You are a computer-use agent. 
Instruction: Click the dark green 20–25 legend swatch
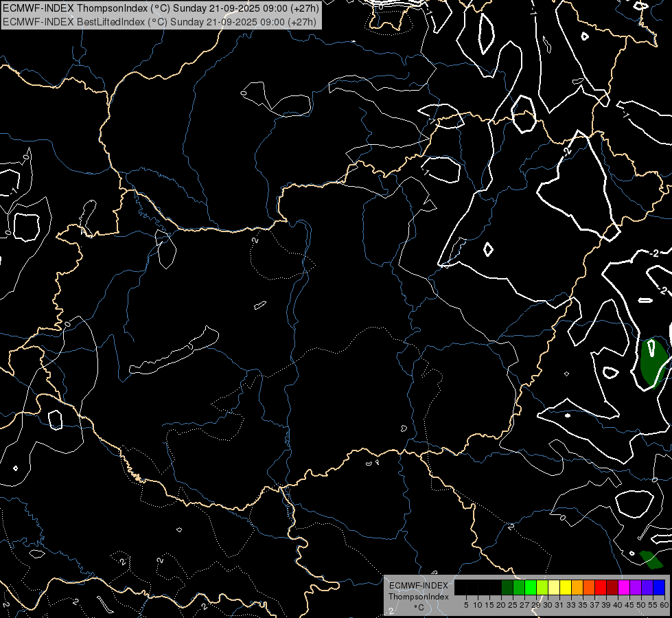click(507, 587)
